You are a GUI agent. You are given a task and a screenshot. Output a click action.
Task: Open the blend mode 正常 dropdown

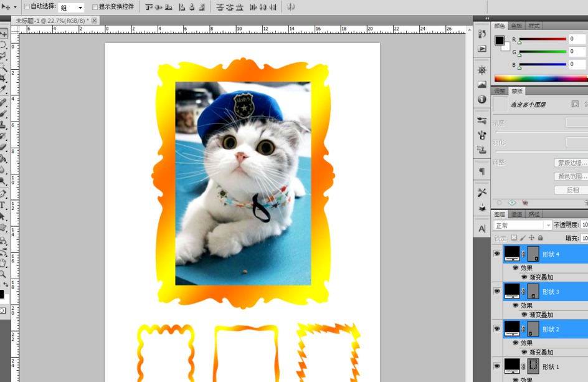point(523,225)
